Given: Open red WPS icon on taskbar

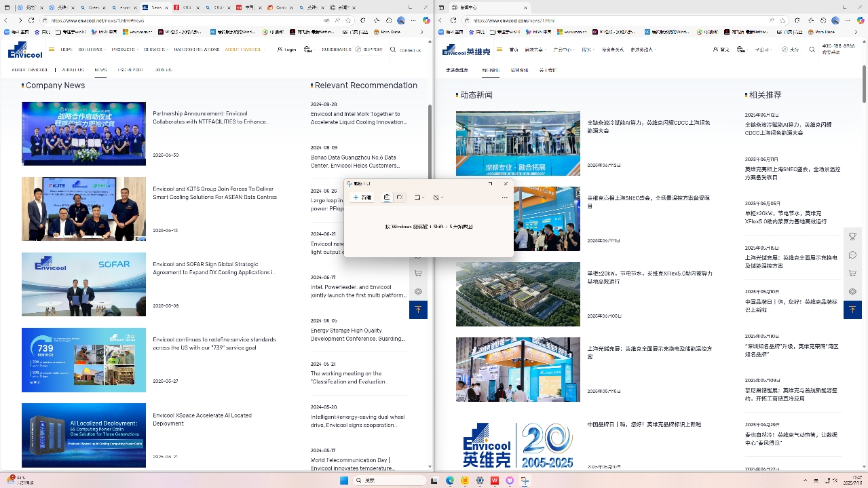Looking at the screenshot, I should tap(495, 481).
